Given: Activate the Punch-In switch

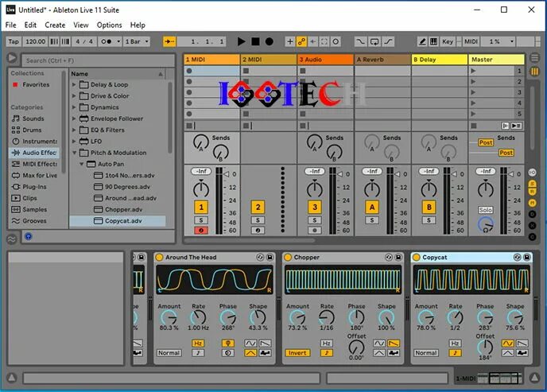Looking at the screenshot, I should [360, 41].
